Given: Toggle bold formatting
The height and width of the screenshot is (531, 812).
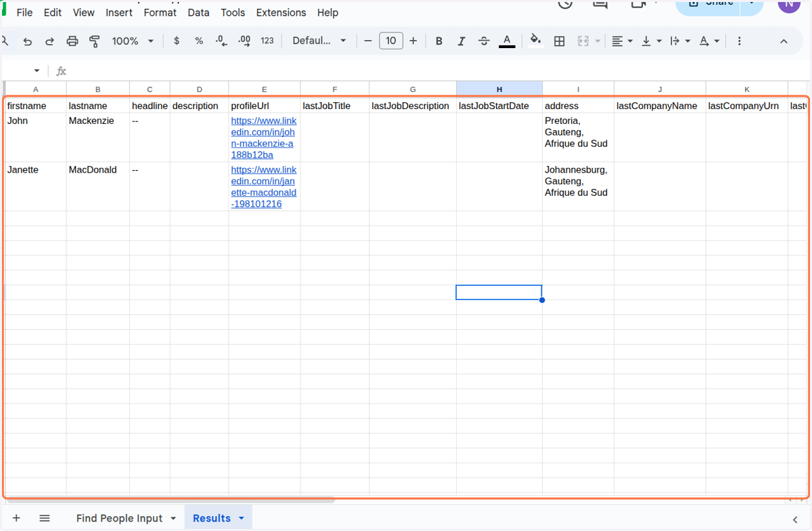Looking at the screenshot, I should [x=439, y=41].
